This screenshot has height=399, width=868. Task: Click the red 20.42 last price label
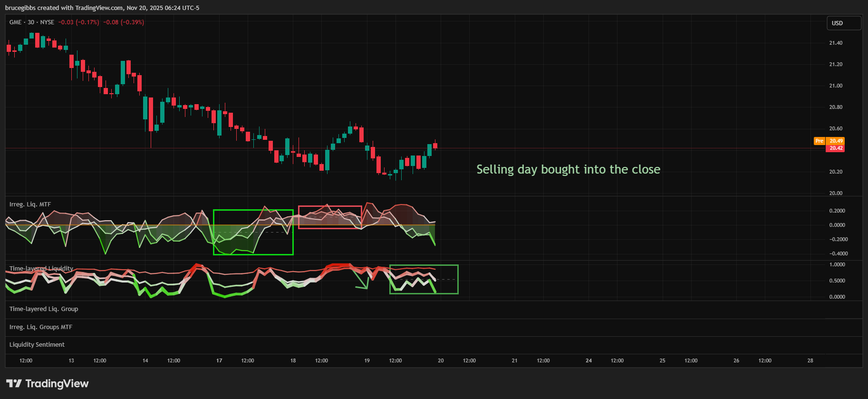coord(836,148)
